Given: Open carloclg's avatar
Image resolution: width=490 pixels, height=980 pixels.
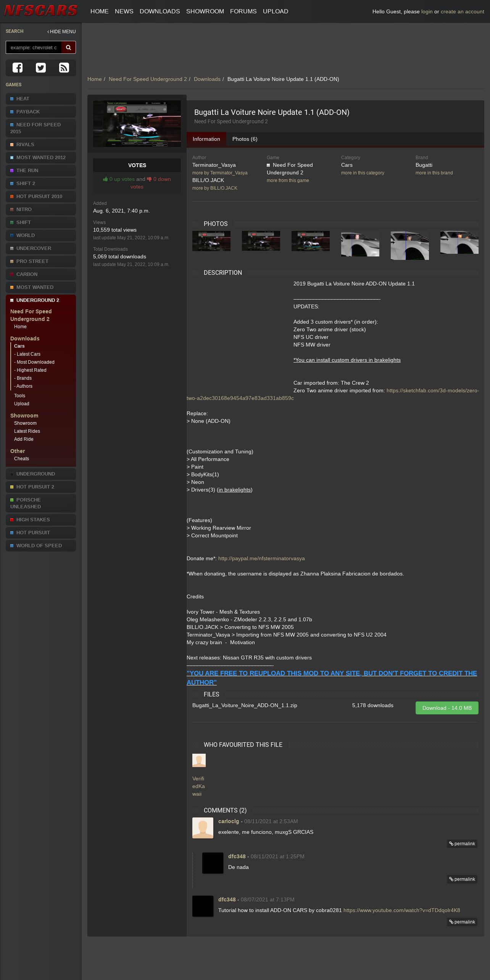Looking at the screenshot, I should (203, 828).
